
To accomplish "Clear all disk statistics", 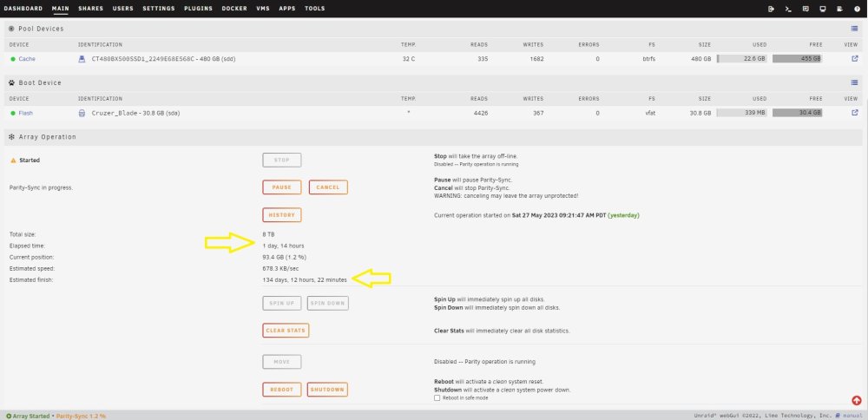I will 286,331.
